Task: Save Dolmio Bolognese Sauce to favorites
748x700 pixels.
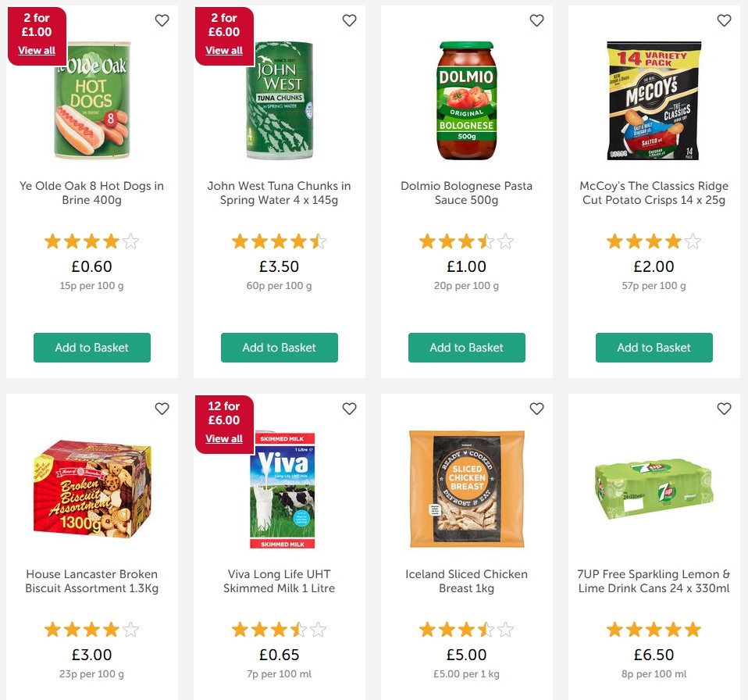Action: click(x=536, y=21)
